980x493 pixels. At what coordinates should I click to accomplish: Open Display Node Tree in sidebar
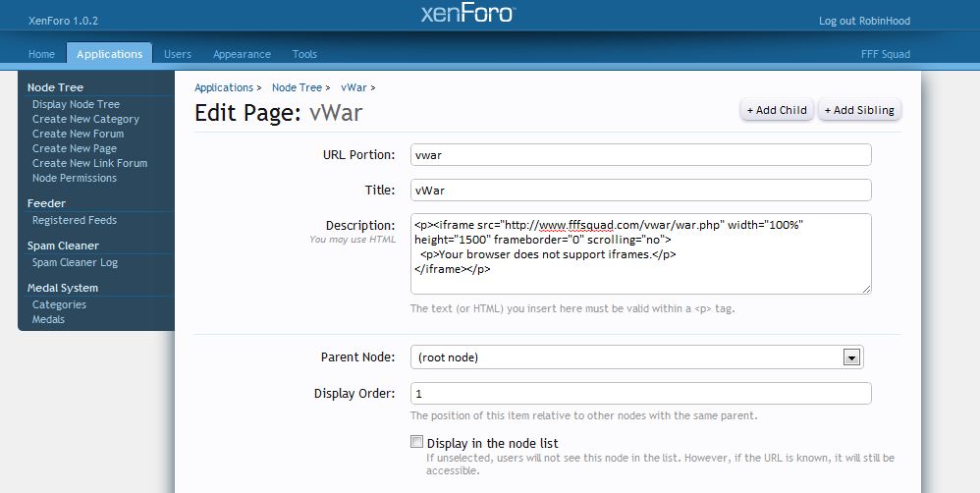(76, 104)
